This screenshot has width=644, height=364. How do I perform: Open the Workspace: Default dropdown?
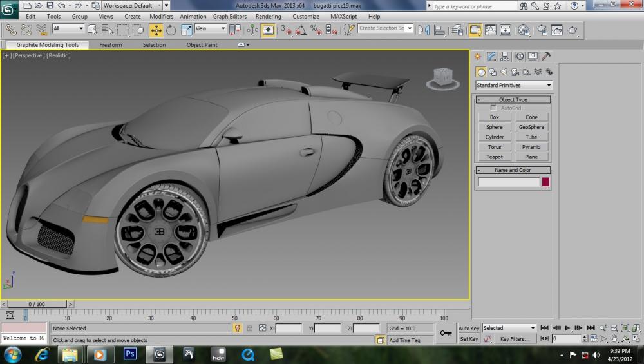pos(131,5)
